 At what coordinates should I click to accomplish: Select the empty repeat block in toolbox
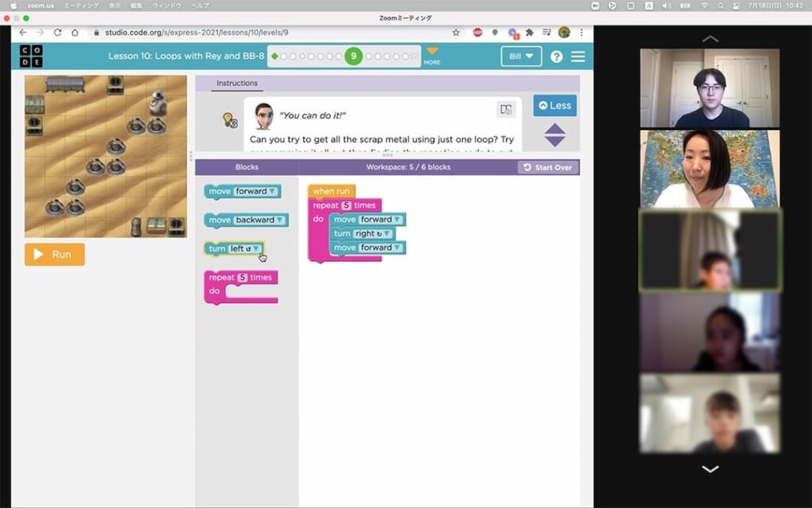[x=240, y=286]
